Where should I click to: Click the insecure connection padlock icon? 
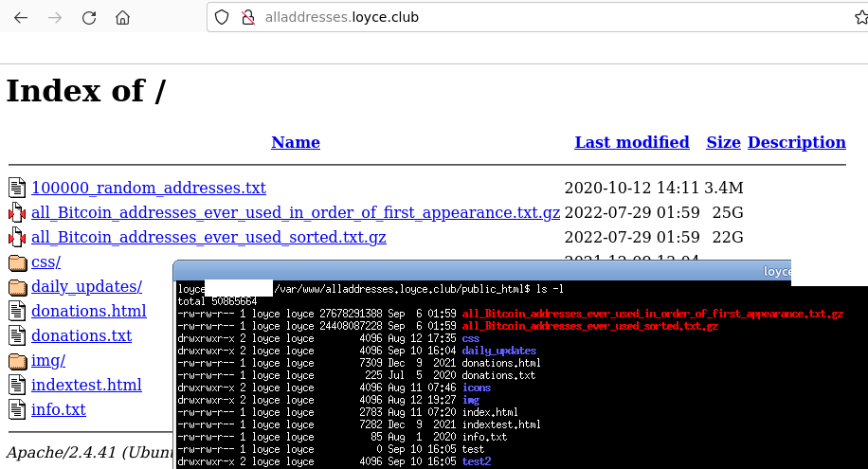(x=248, y=17)
